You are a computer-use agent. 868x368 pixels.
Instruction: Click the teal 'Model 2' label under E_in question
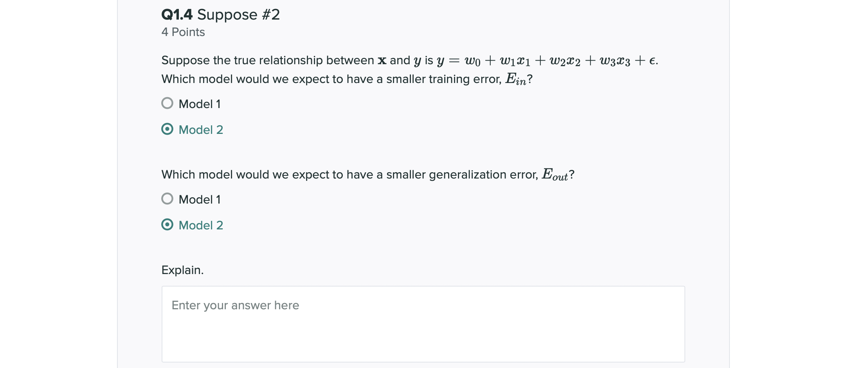coord(201,130)
